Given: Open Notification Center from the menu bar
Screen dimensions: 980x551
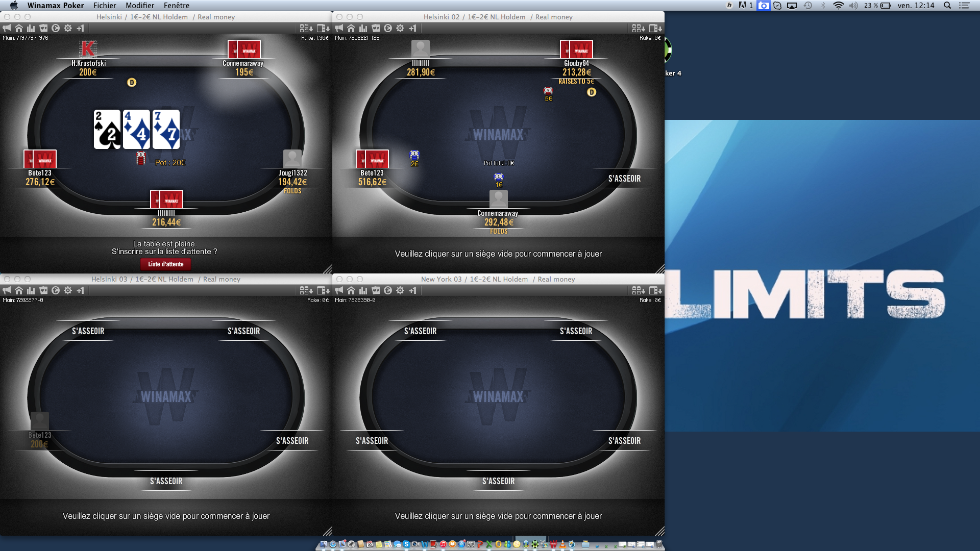Looking at the screenshot, I should pyautogui.click(x=964, y=6).
